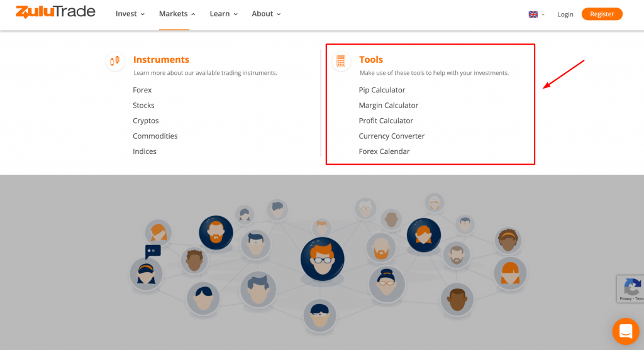The width and height of the screenshot is (644, 350).
Task: Open the Forex Calendar tool
Action: coord(384,151)
